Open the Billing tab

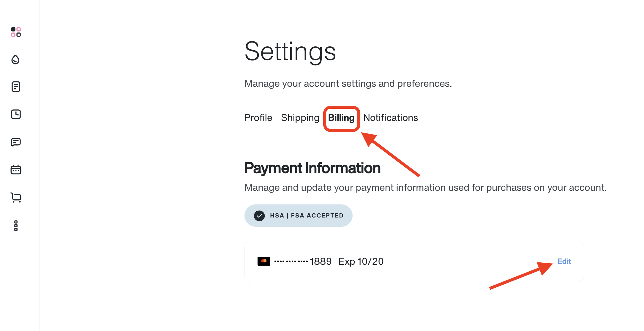341,118
